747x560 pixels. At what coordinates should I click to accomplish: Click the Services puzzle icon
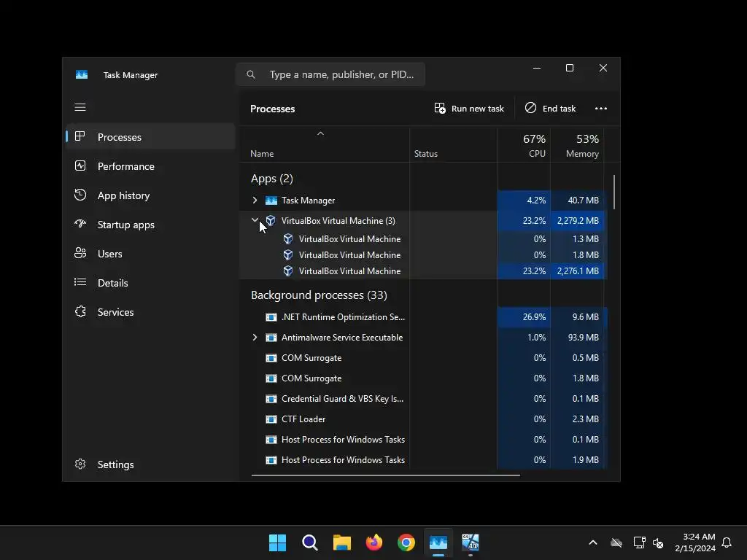pos(80,311)
